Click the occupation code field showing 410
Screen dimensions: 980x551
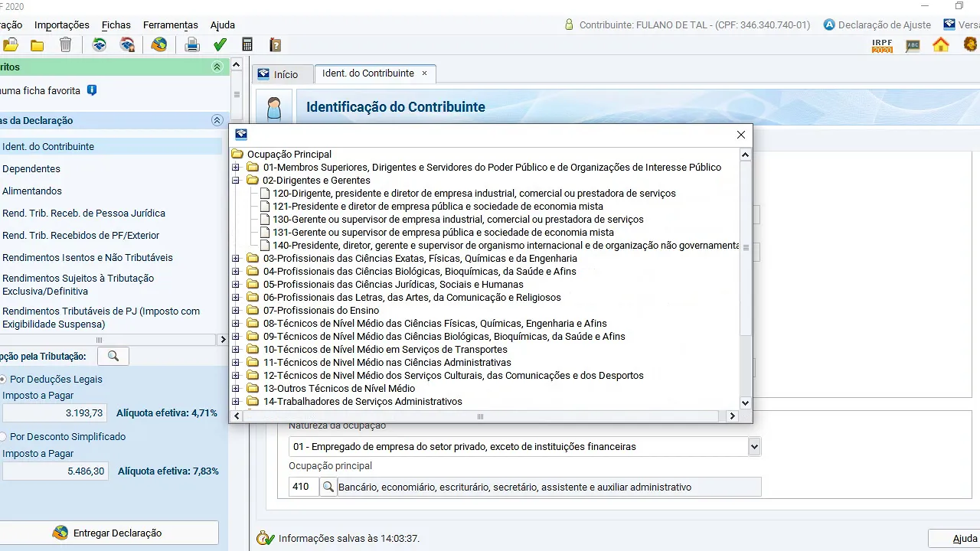point(303,487)
